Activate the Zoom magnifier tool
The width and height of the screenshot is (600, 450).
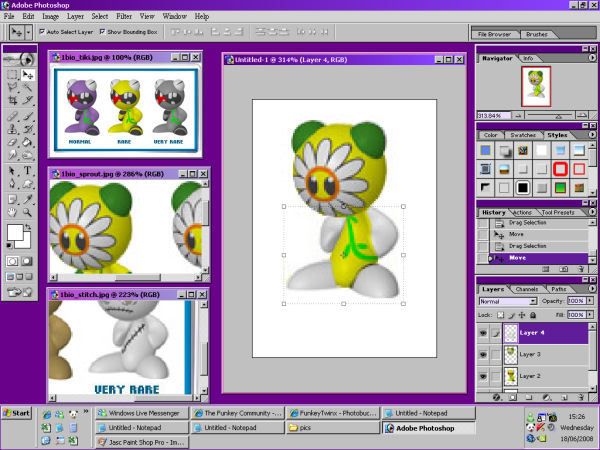point(27,212)
